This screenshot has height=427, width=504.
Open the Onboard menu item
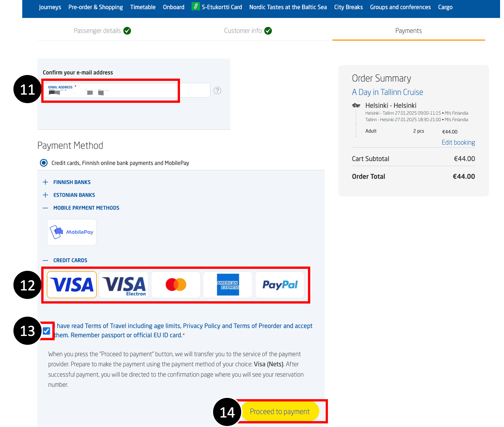[174, 7]
